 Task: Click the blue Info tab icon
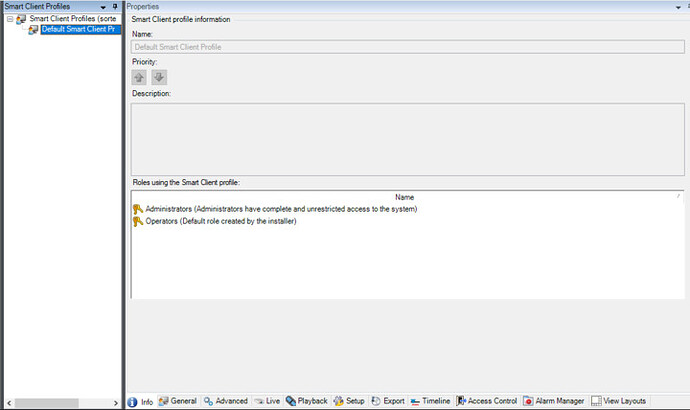[x=132, y=402]
